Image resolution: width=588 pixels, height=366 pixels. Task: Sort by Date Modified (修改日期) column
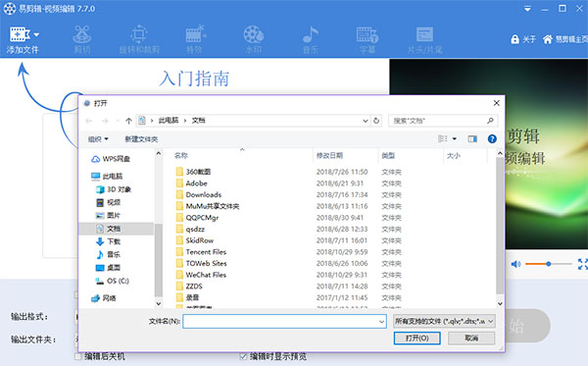click(x=329, y=155)
